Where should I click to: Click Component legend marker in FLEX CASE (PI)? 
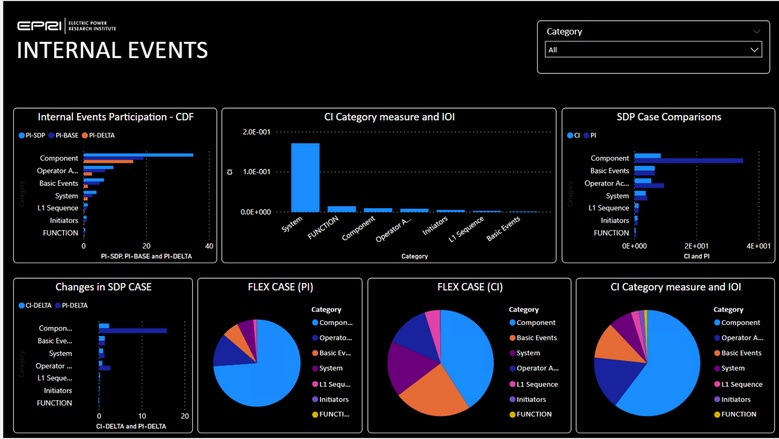(315, 323)
